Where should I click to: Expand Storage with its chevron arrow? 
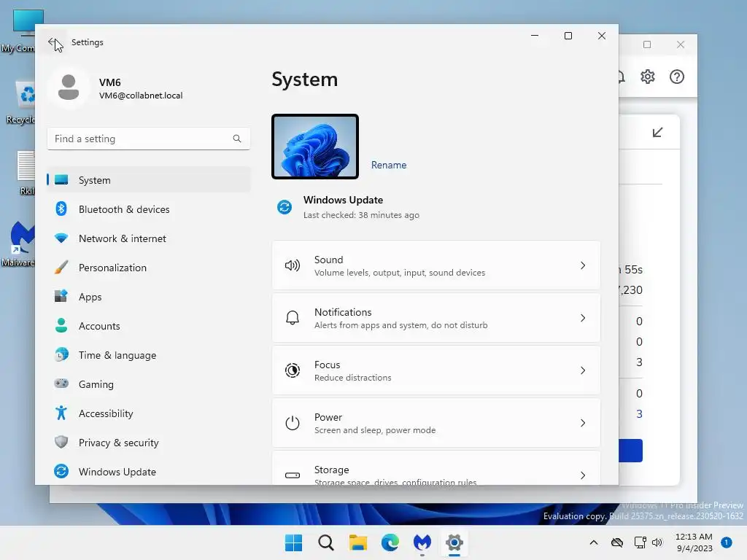[x=583, y=475]
